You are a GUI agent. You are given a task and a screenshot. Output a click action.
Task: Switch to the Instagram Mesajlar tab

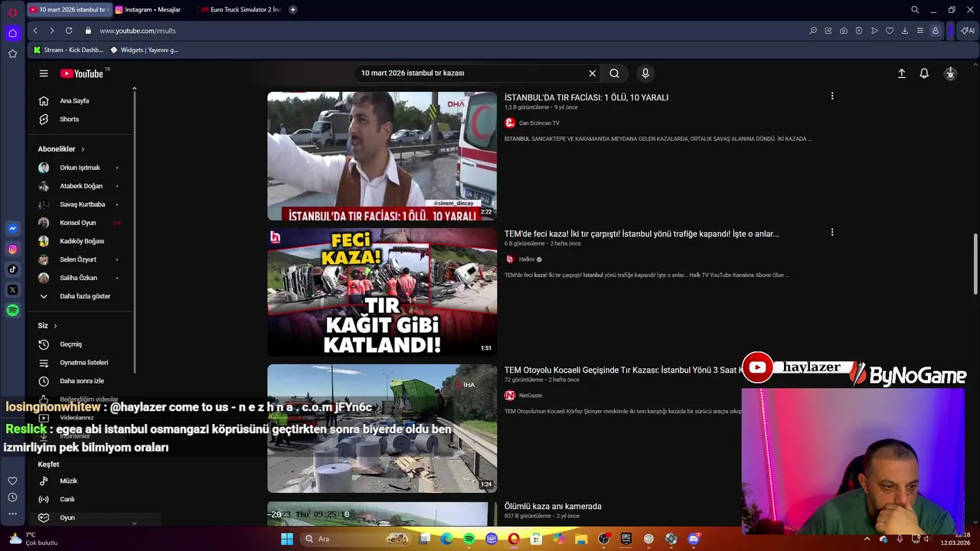pyautogui.click(x=152, y=10)
